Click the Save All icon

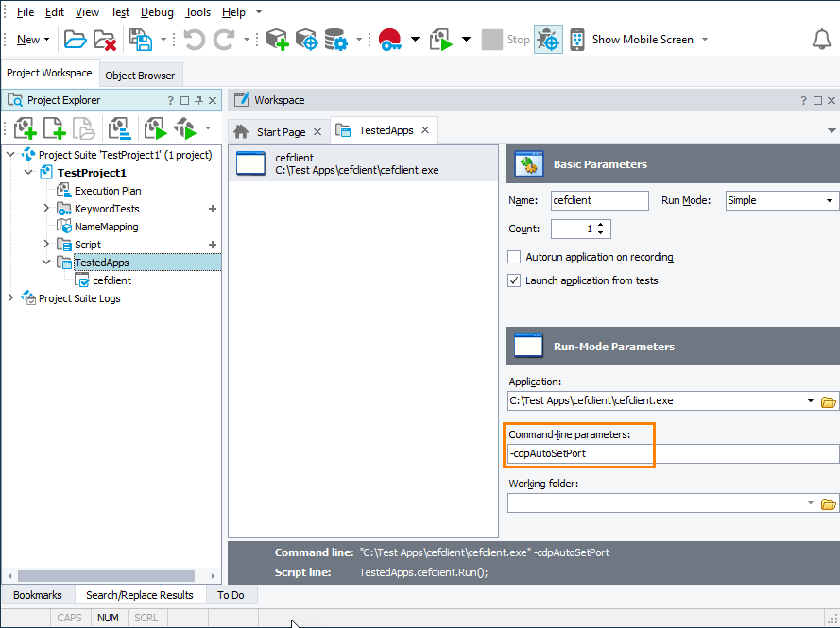[x=138, y=39]
